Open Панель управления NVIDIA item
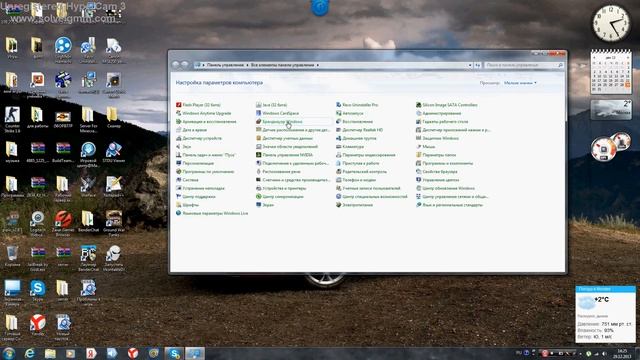The width and height of the screenshot is (640, 360). tap(284, 155)
